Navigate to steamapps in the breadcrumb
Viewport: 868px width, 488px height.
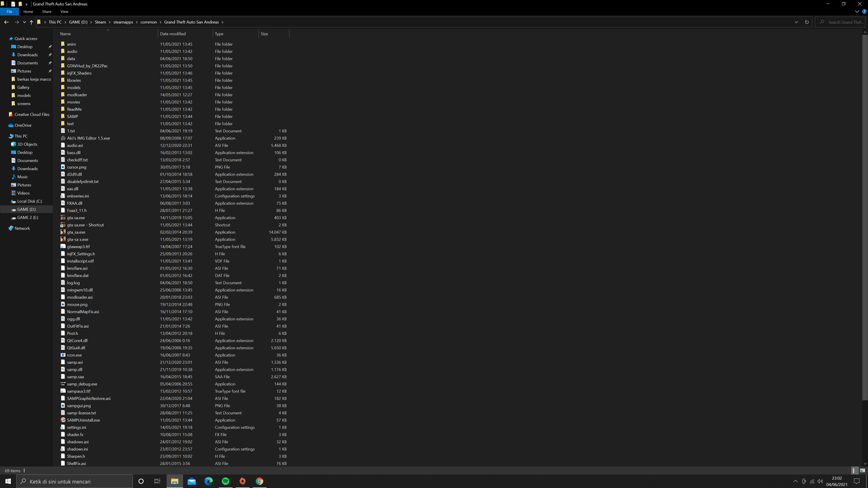coord(123,22)
